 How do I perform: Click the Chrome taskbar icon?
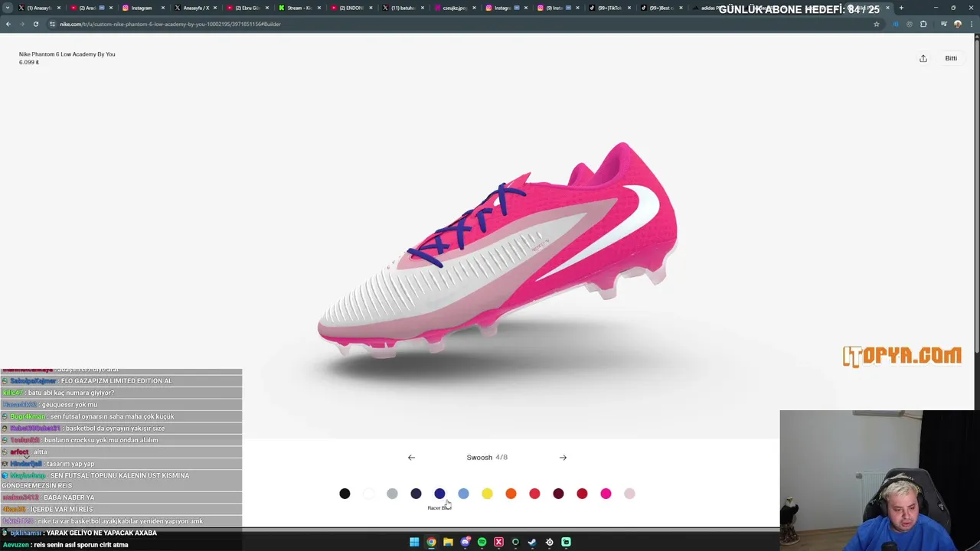[431, 542]
